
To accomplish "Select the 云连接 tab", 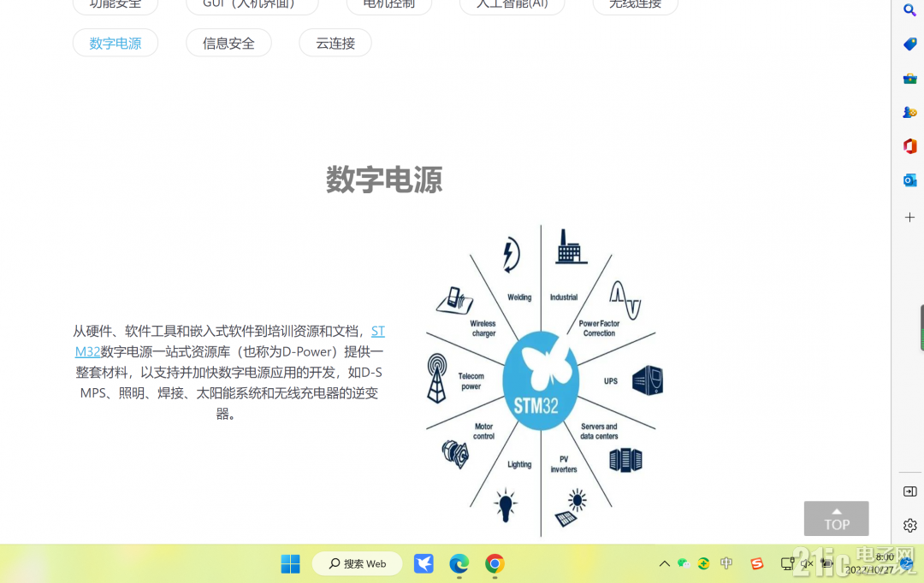I will 335,43.
